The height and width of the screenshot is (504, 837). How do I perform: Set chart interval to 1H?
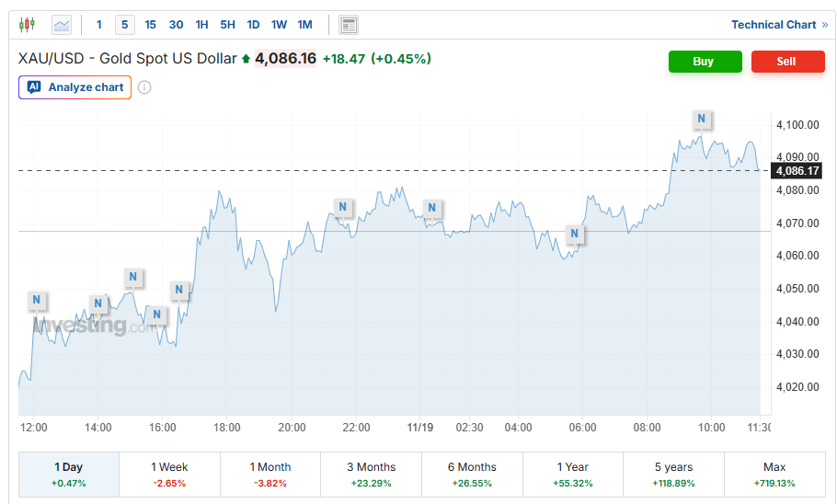coord(201,25)
